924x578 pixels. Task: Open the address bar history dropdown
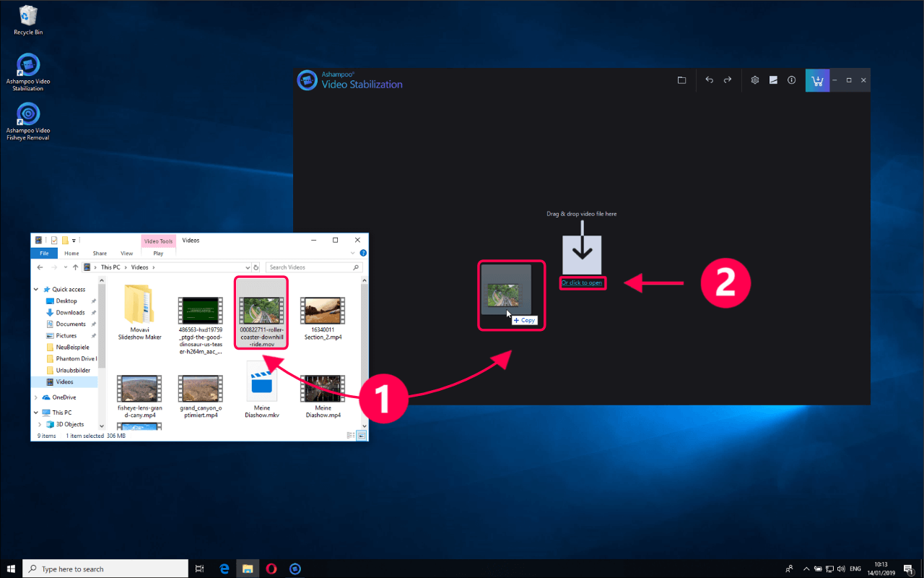247,267
